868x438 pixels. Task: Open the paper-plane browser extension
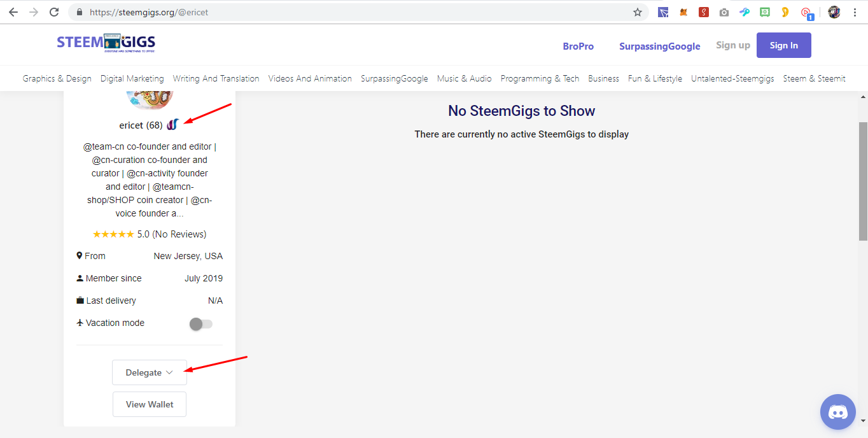663,12
